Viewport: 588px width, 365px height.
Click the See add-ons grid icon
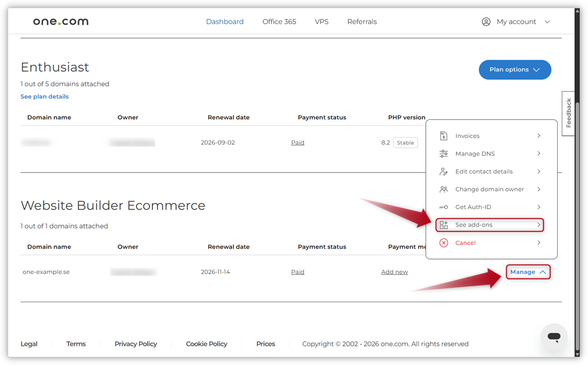[444, 224]
